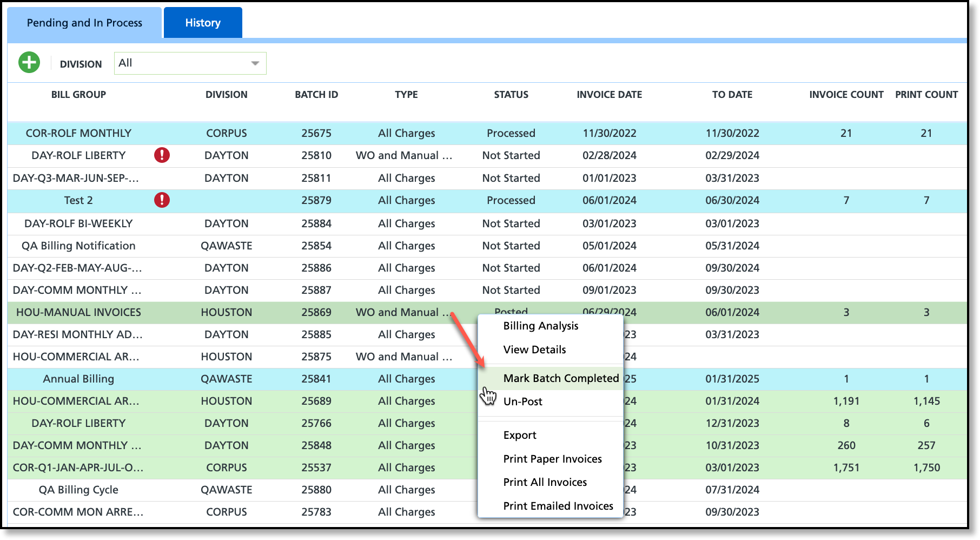The height and width of the screenshot is (540, 980).
Task: Open the Division dropdown arrow
Action: (x=255, y=63)
